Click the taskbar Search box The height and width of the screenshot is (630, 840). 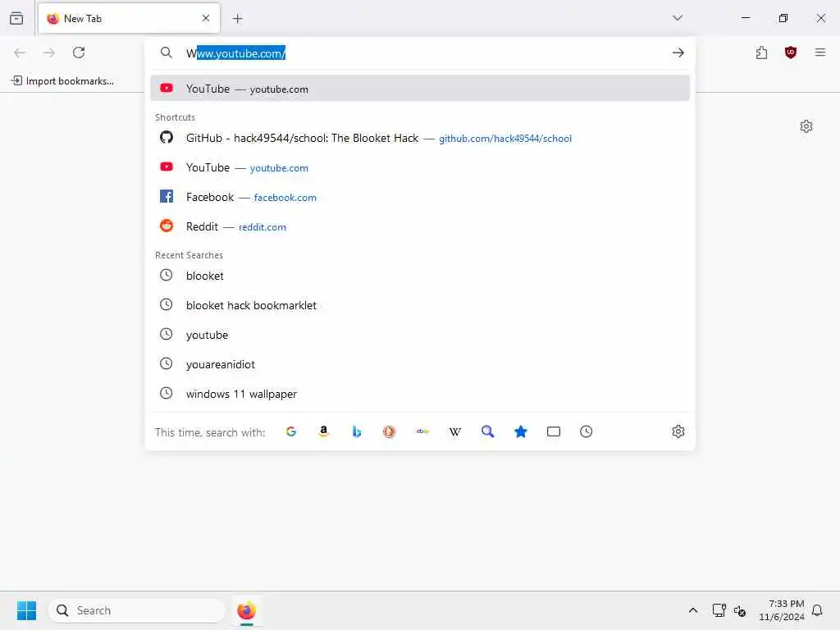pyautogui.click(x=137, y=610)
